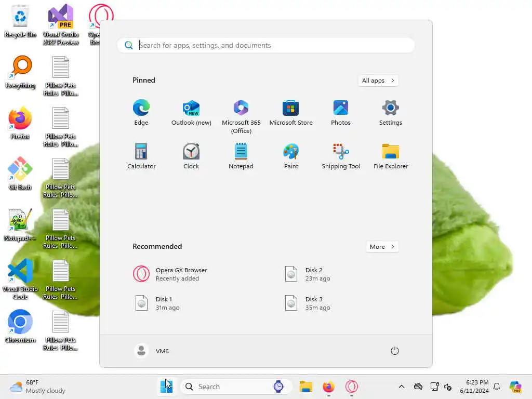
Task: Click the Windows Start button on taskbar
Action: coord(166,387)
